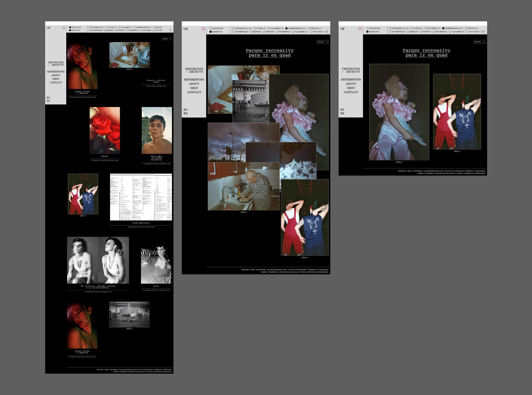Click the pink circle in middle mockup header

(x=203, y=29)
